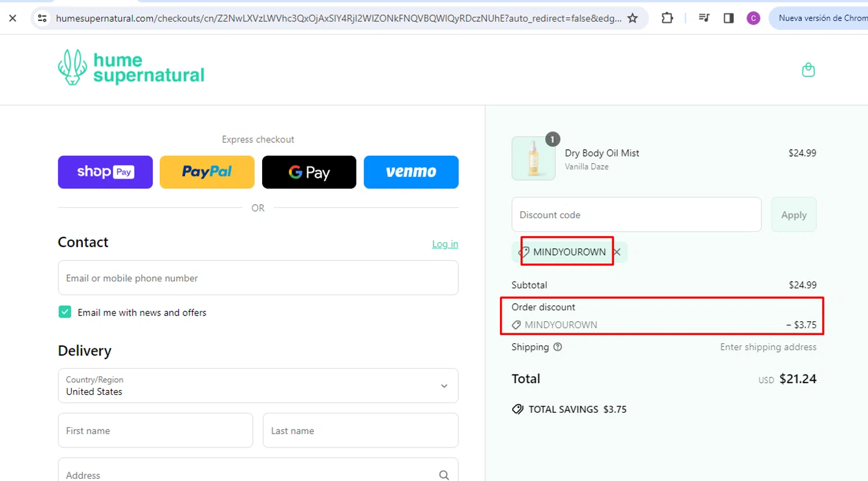This screenshot has width=868, height=481.
Task: Focus the Last name field
Action: tap(361, 430)
